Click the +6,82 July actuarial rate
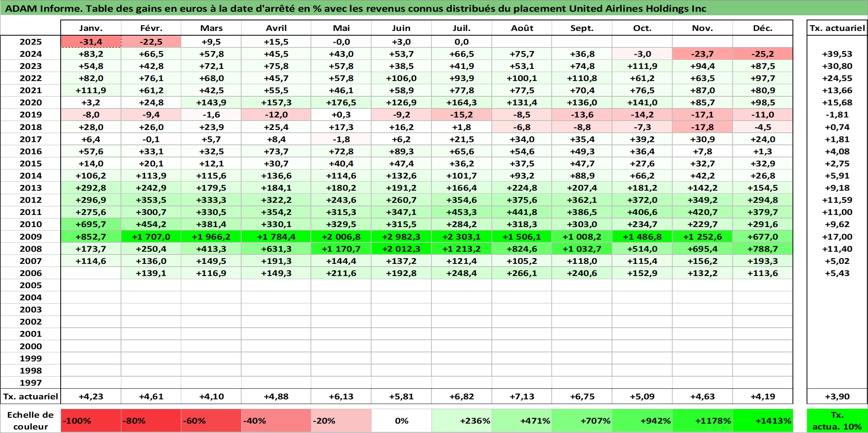The height and width of the screenshot is (433, 868). pyautogui.click(x=462, y=396)
